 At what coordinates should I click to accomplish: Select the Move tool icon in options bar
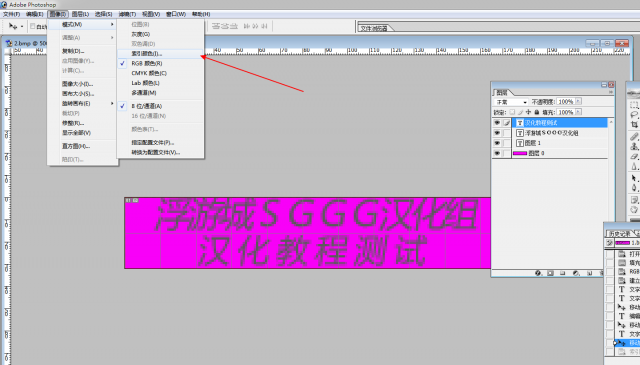(13, 27)
